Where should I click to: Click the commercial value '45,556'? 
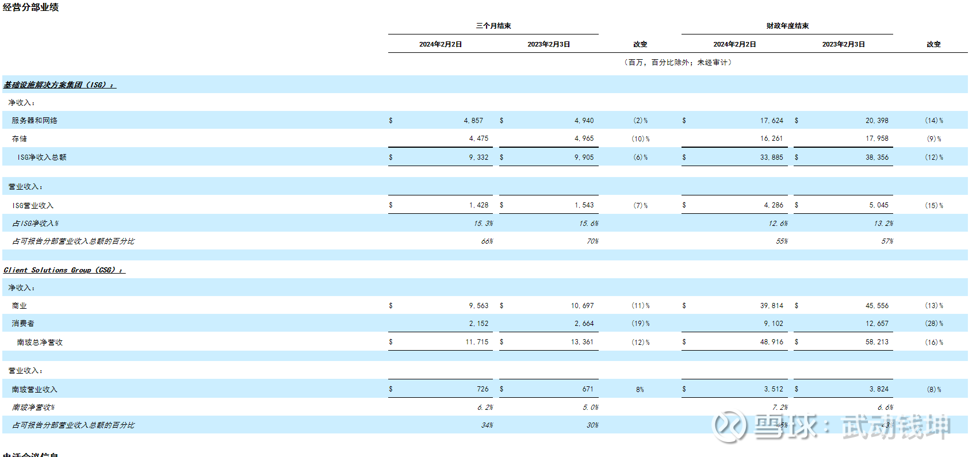[877, 306]
